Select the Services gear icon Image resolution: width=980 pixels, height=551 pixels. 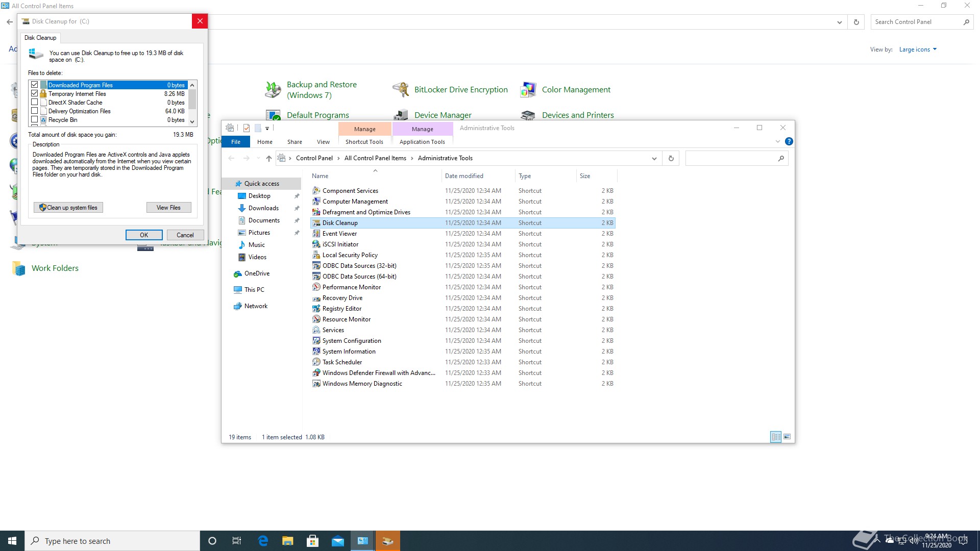pyautogui.click(x=316, y=330)
